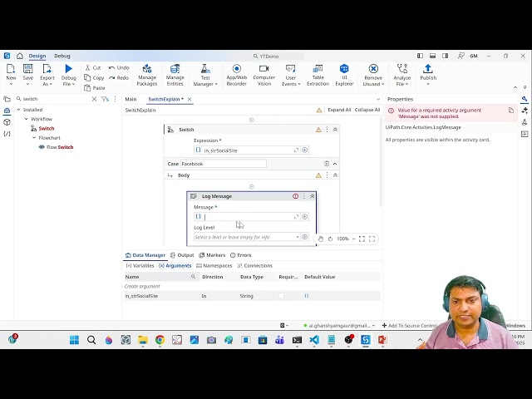Fit workflow to screen
Image resolution: width=532 pixels, height=399 pixels.
point(362,239)
